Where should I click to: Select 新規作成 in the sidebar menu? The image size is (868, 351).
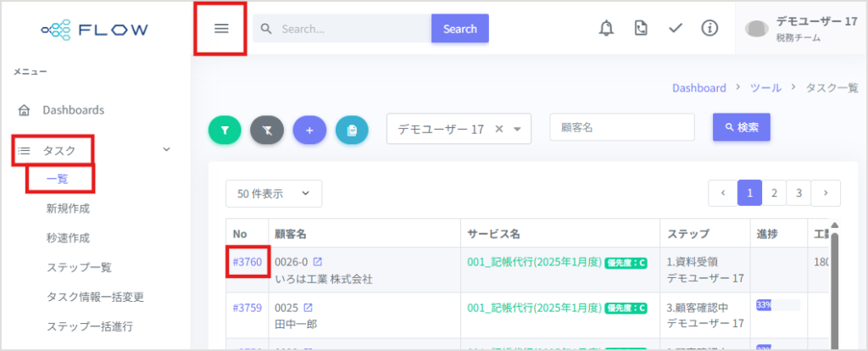click(x=68, y=209)
